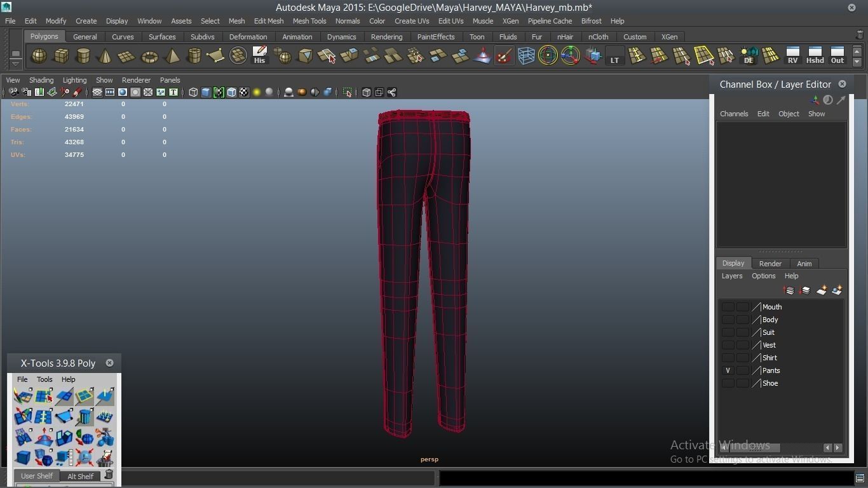
Task: Toggle visibility of the Shirt layer
Action: pos(728,358)
